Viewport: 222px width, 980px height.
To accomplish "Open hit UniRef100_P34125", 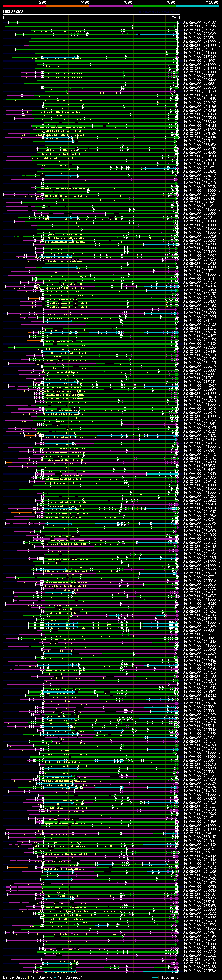I will tap(199, 363).
